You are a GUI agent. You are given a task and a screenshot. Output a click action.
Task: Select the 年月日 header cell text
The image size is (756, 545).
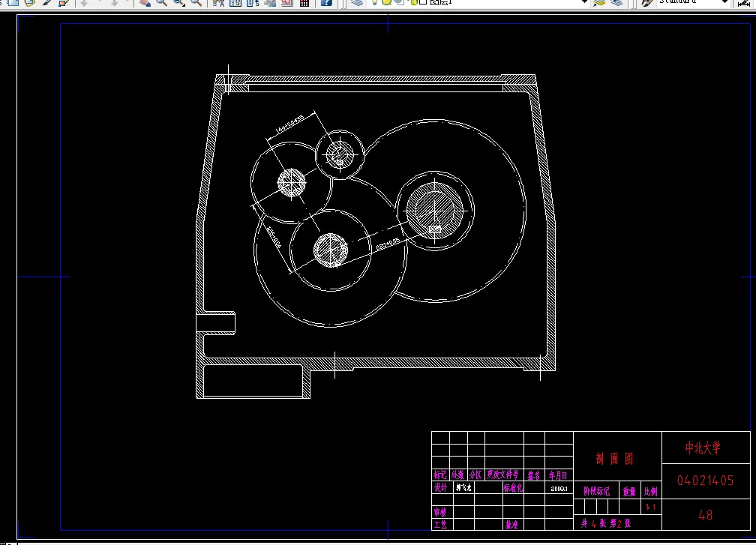(x=558, y=475)
